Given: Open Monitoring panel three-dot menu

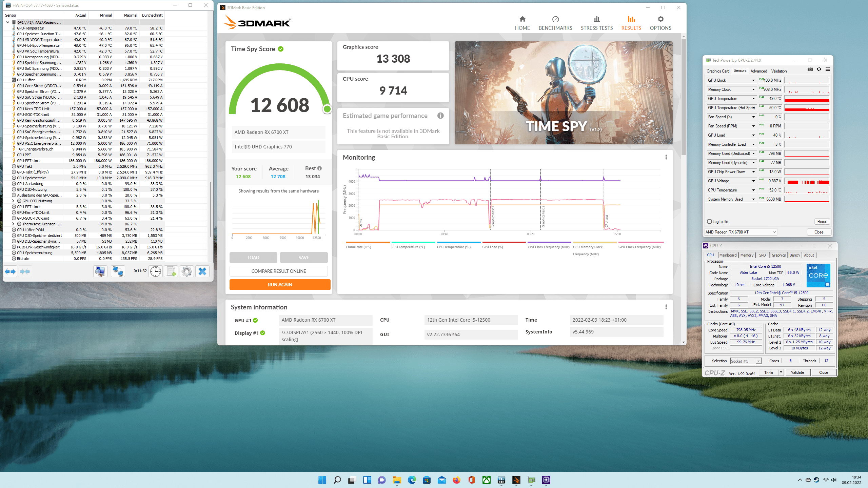Looking at the screenshot, I should point(666,157).
